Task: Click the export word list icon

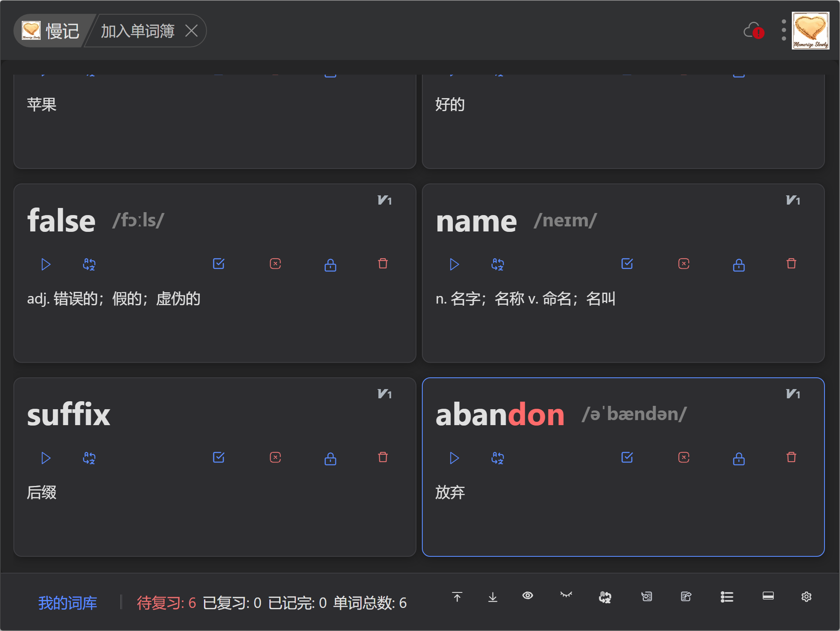Action: coord(686,596)
